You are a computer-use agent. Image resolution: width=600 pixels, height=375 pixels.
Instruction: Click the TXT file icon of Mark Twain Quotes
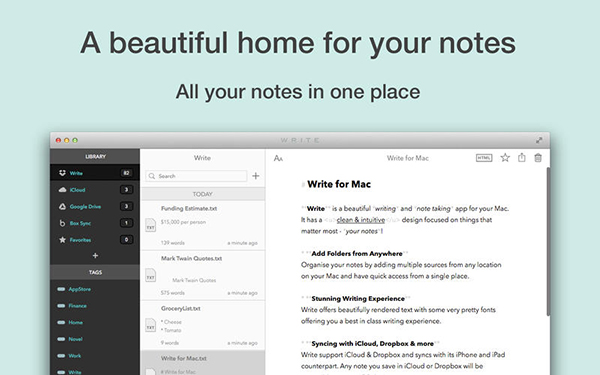pos(150,275)
